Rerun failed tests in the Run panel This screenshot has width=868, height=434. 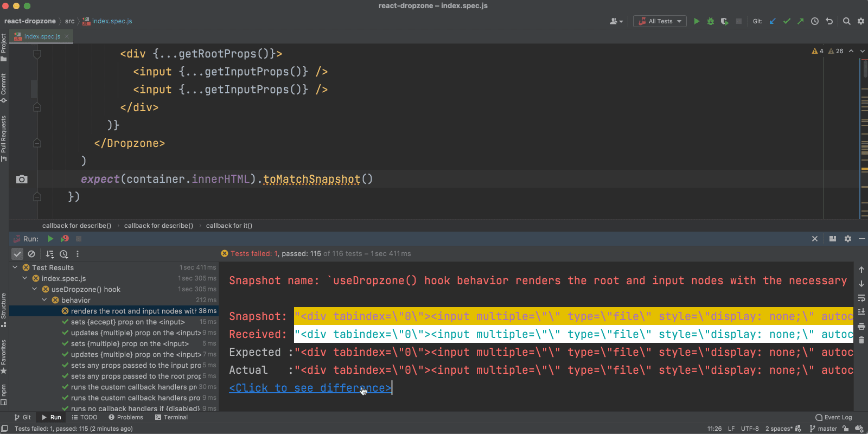65,239
